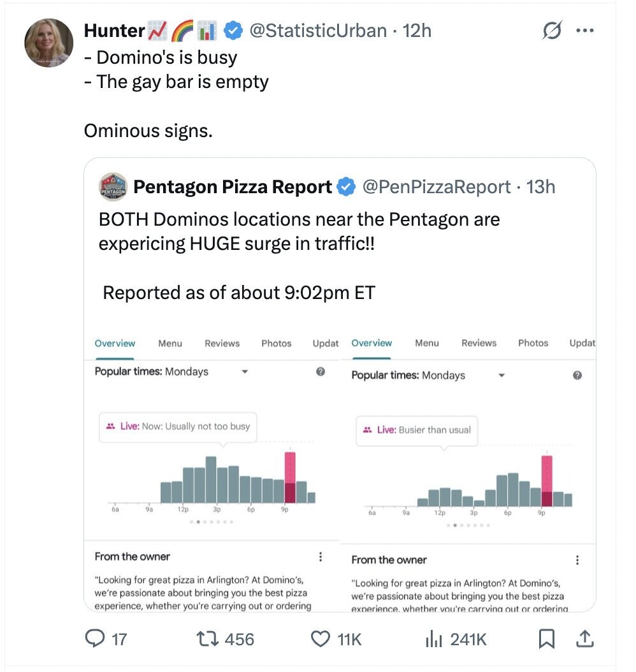Expand right Popular times Mondays dropdown
The height and width of the screenshot is (672, 636).
point(502,376)
